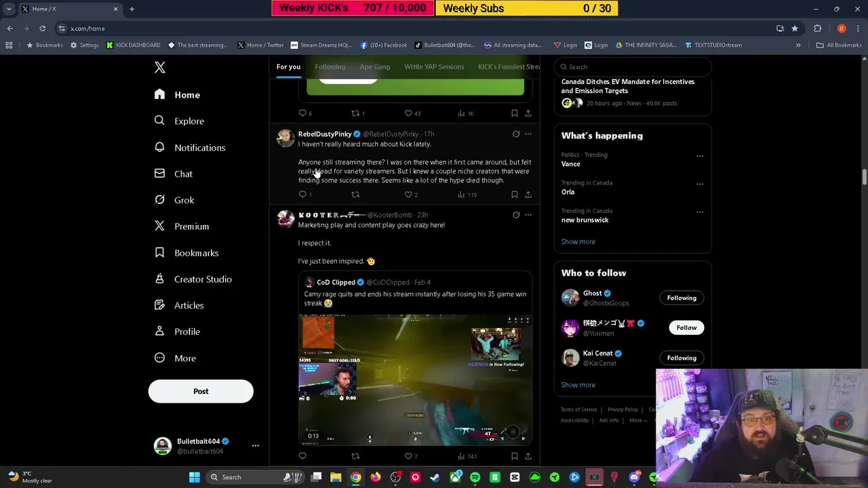Expand the bookmarks bar overflow chevron
This screenshot has width=868, height=488.
798,45
